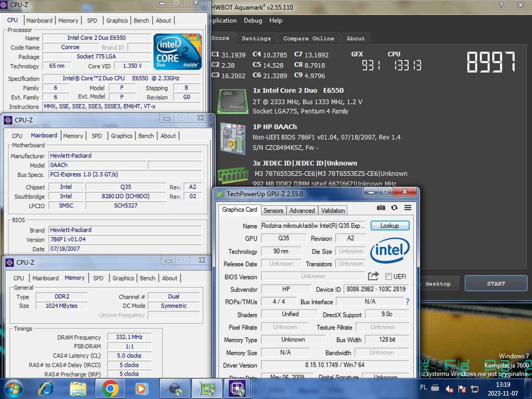Switch to HWBOT Aquamark taskbar icon

coord(175,389)
